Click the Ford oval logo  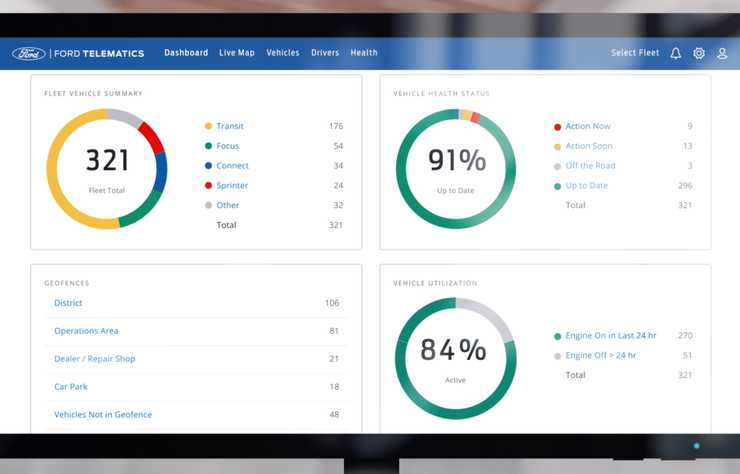coord(28,54)
